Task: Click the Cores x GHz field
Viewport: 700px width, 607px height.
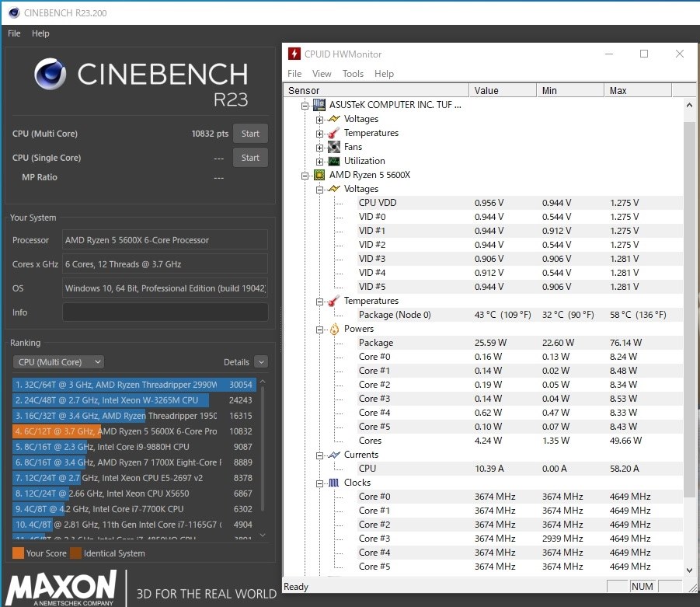Action: click(165, 264)
